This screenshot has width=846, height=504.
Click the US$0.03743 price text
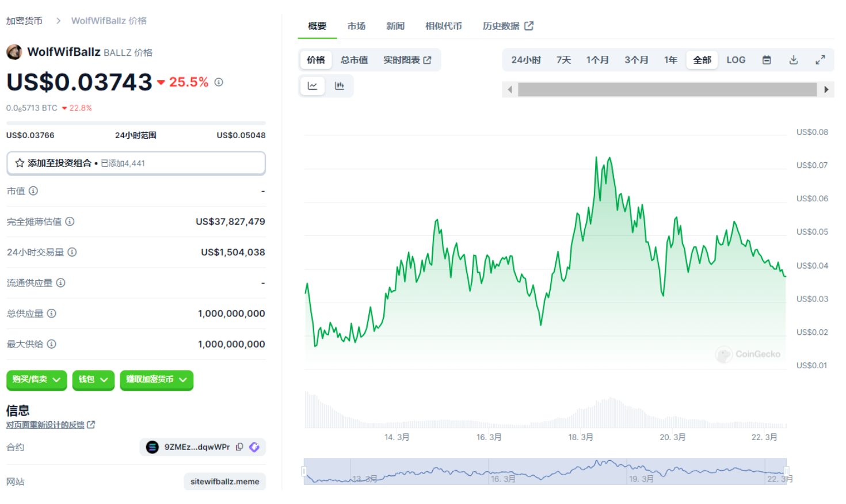coord(79,82)
